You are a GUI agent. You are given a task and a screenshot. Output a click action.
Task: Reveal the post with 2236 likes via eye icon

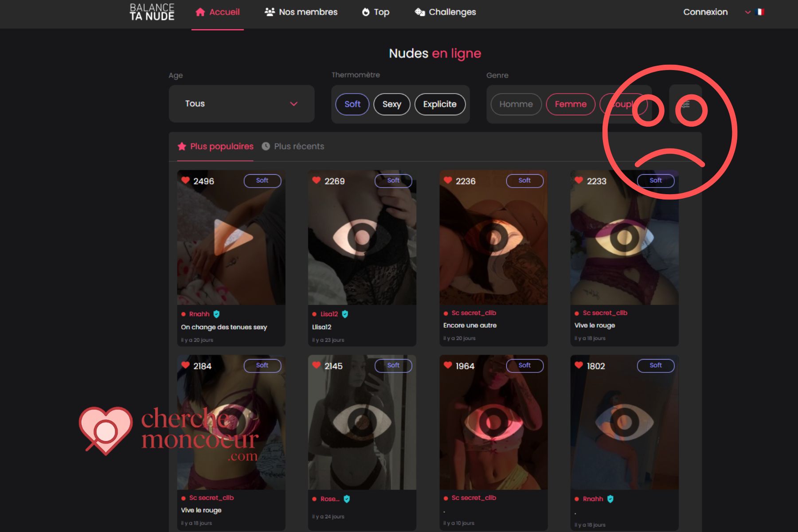coord(493,238)
